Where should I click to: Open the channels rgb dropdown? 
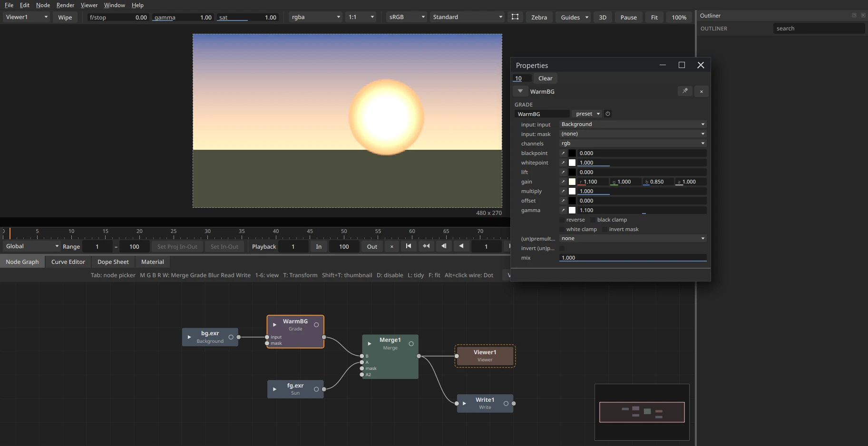pos(633,143)
